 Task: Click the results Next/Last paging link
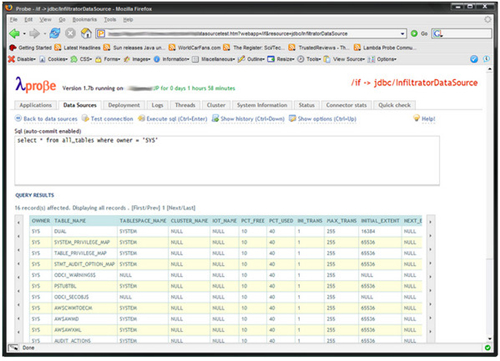[x=181, y=208]
